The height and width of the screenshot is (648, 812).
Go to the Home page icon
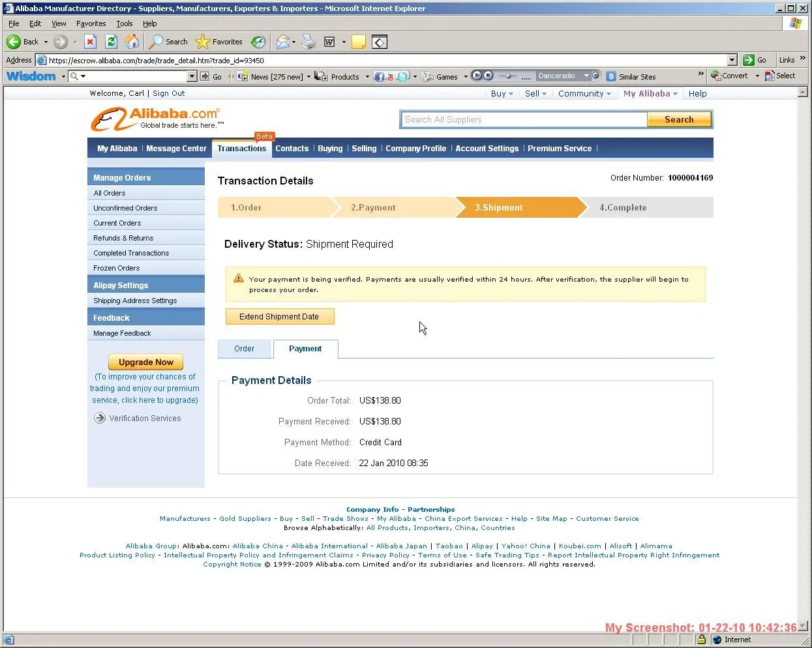[x=132, y=42]
